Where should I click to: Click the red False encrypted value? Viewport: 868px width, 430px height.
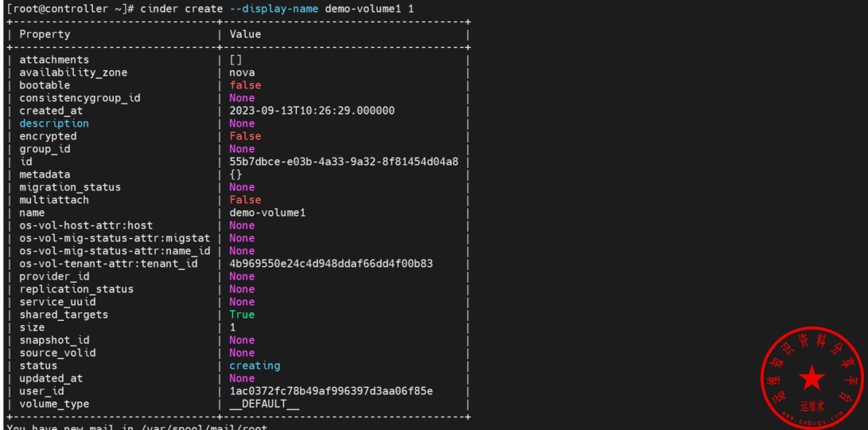tap(245, 136)
